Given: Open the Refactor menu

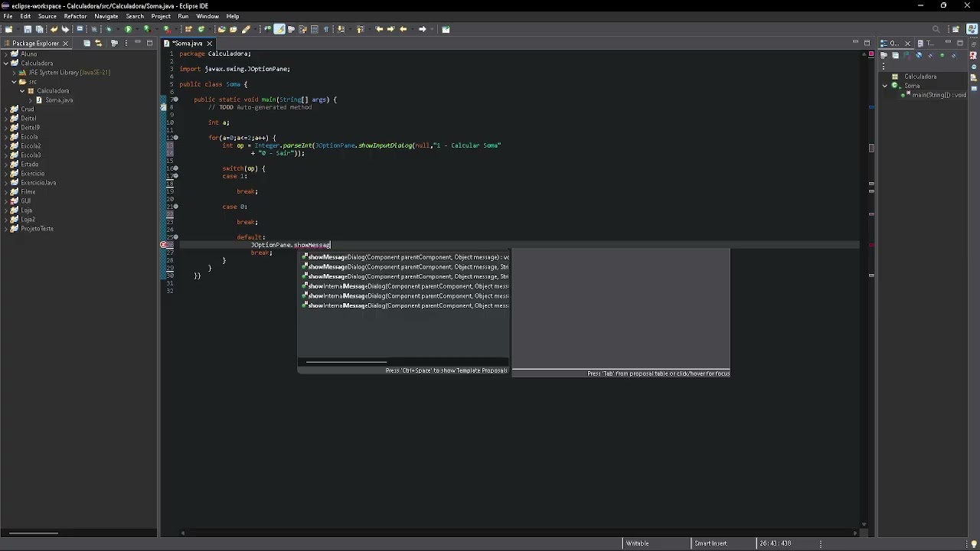Looking at the screenshot, I should click(x=75, y=16).
